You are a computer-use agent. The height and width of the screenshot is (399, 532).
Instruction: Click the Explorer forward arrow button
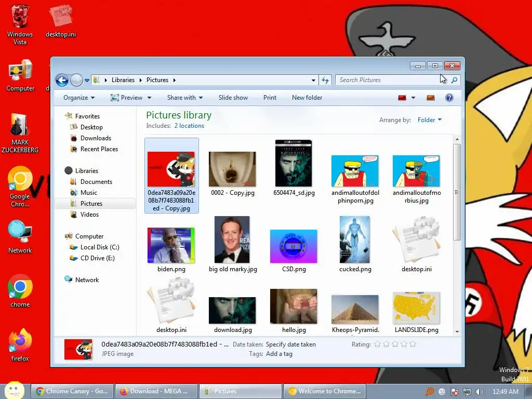coord(77,81)
